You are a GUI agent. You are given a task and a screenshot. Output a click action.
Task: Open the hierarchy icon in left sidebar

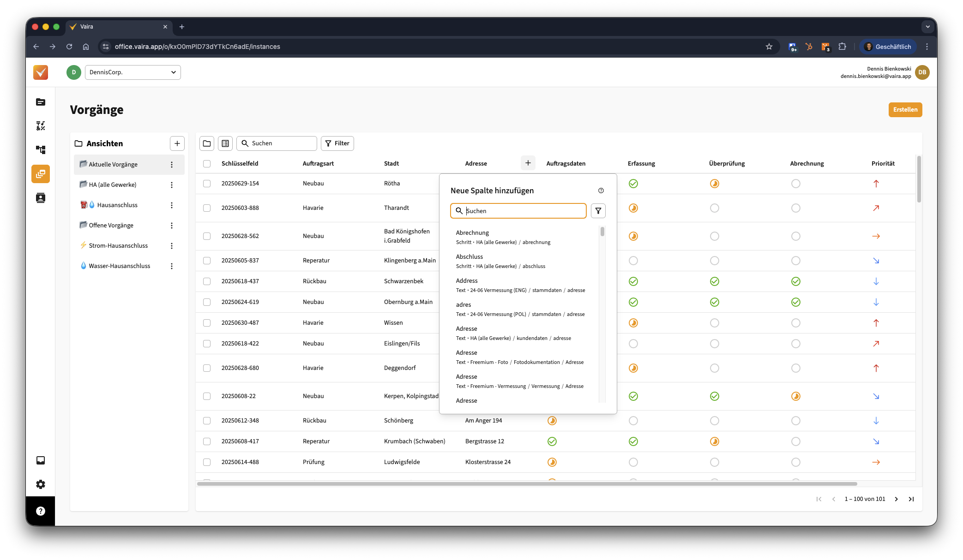click(41, 150)
